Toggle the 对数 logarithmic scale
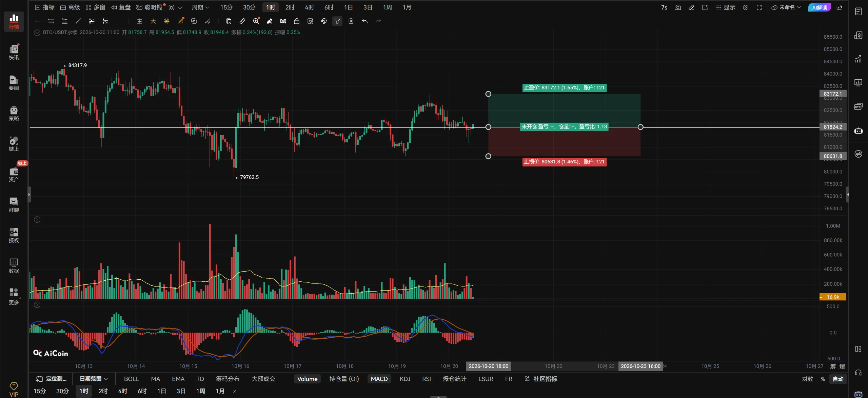This screenshot has width=868, height=398. point(807,379)
